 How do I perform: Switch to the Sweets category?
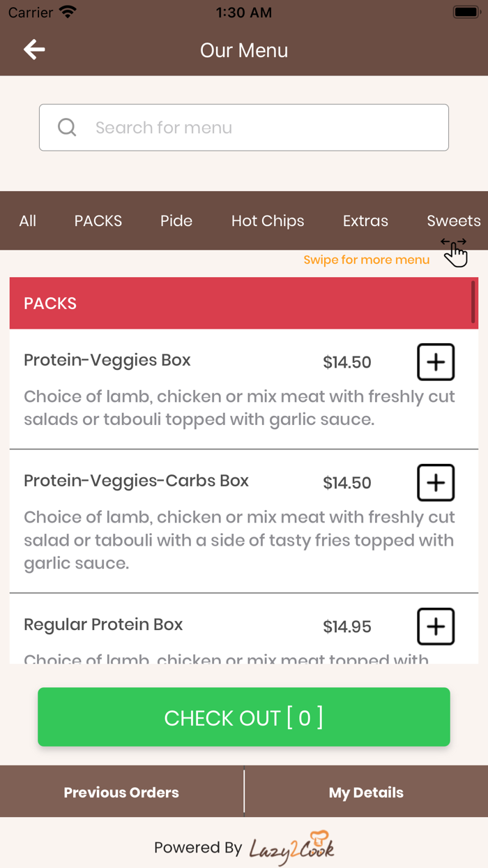(x=453, y=220)
